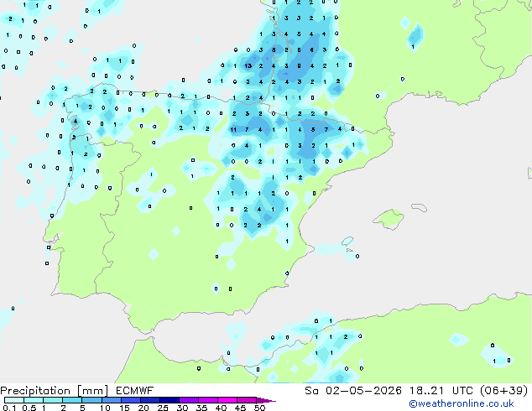
Task: Select the 30–35 mm purple legend swatch
Action: tap(188, 400)
